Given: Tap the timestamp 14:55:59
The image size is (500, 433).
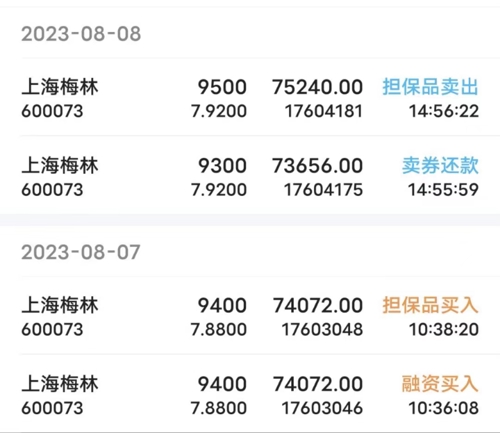Looking at the screenshot, I should tap(444, 190).
